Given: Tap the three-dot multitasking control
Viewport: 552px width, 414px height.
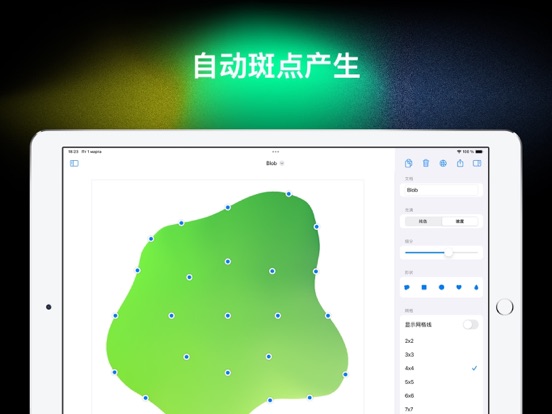Looking at the screenshot, I should tap(276, 152).
